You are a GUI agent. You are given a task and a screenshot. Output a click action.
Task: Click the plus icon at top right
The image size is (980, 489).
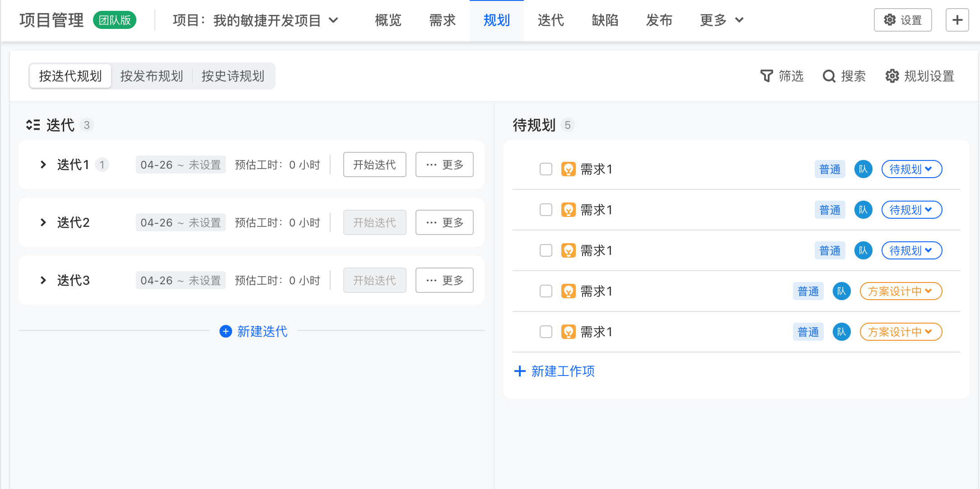click(957, 20)
